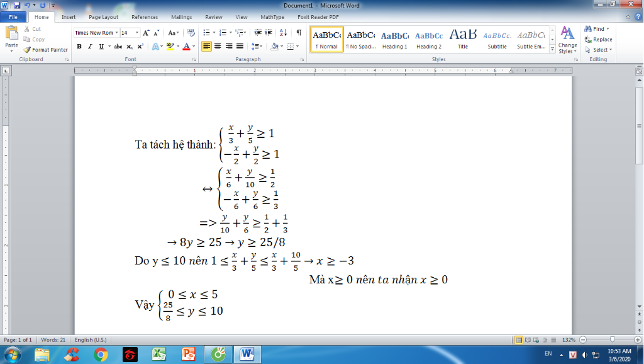Image resolution: width=644 pixels, height=364 pixels.
Task: Apply superscript formatting
Action: tap(140, 47)
